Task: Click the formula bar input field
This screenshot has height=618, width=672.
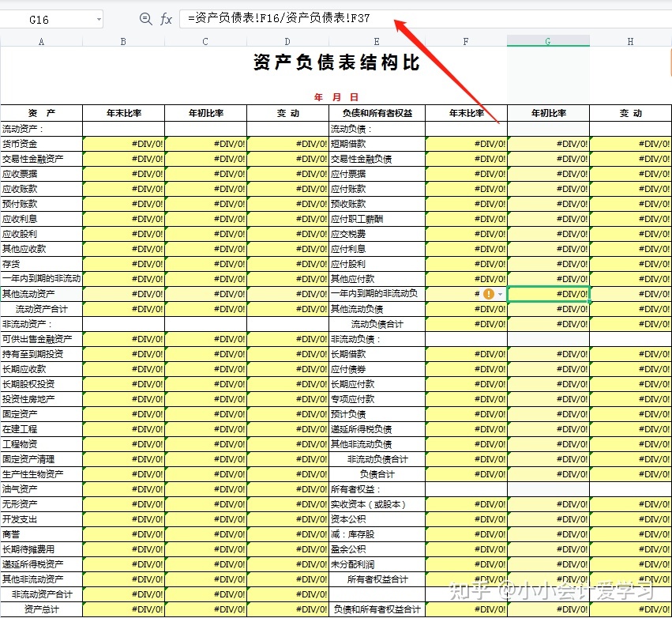Action: pyautogui.click(x=425, y=19)
